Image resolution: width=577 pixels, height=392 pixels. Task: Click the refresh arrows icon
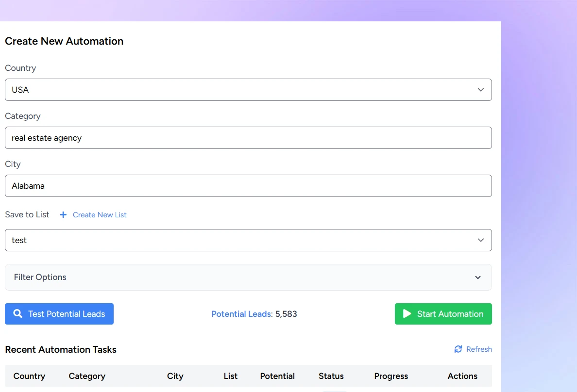pyautogui.click(x=458, y=349)
